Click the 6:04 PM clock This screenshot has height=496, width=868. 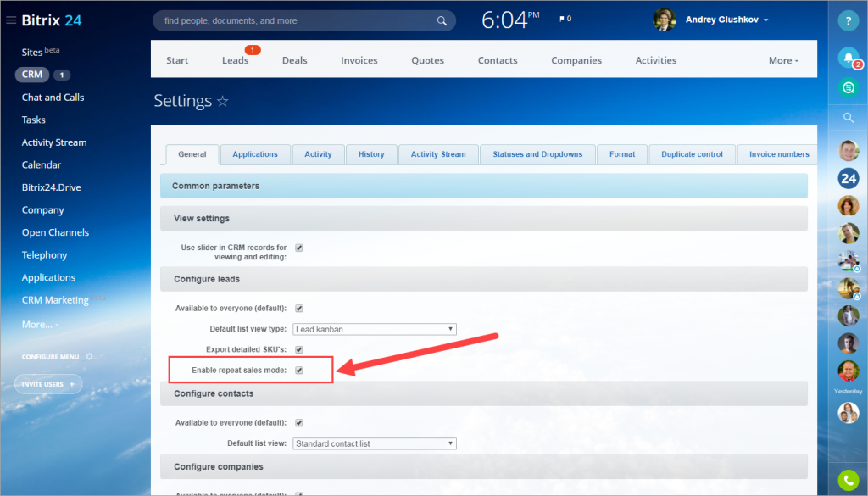(509, 20)
